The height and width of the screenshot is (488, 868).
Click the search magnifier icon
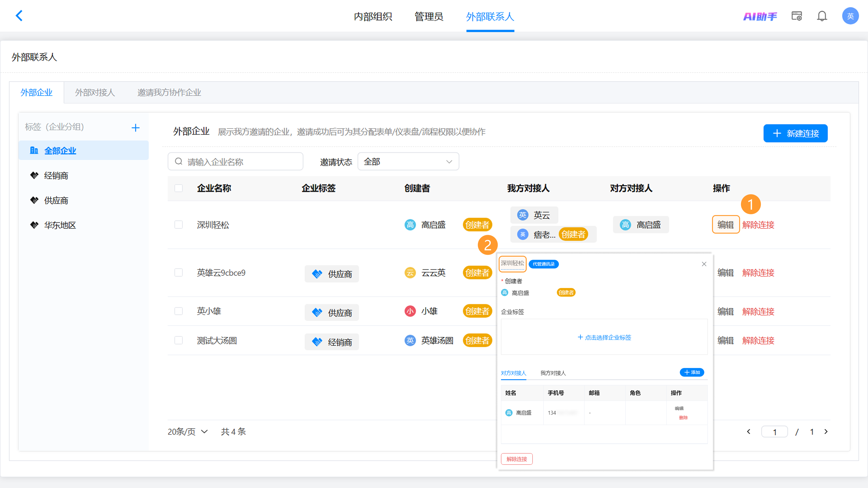pyautogui.click(x=179, y=162)
